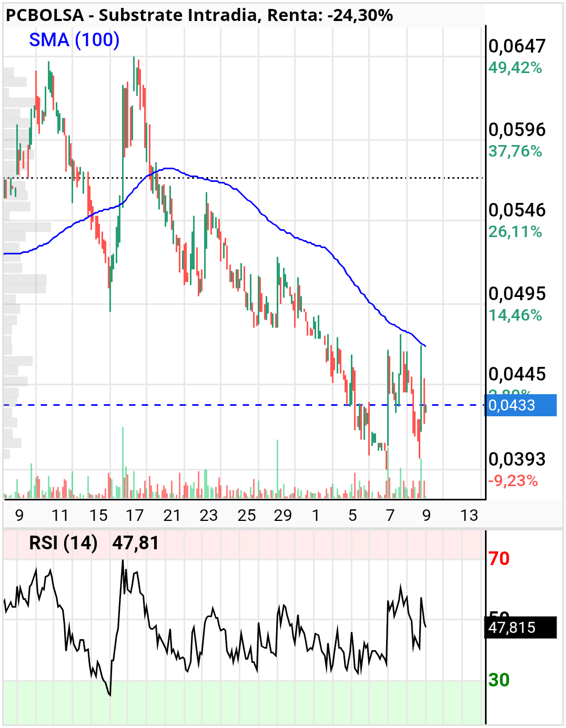Click the green 30 oversold level label
566x728 pixels.
tap(499, 680)
